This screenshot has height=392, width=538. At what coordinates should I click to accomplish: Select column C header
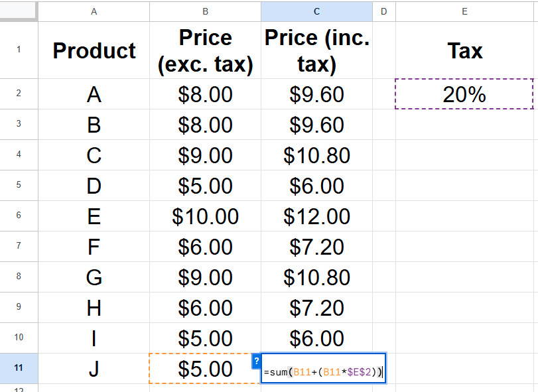[x=316, y=11]
